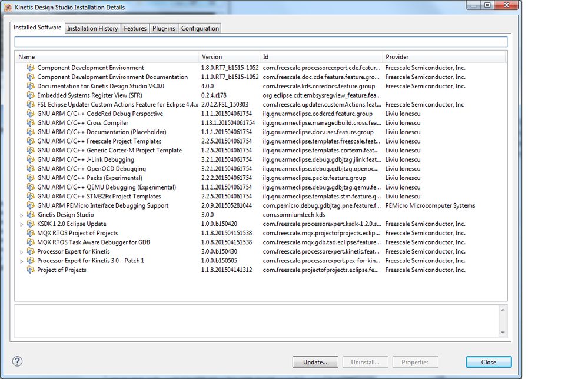
Task: Sort list by the Version column header
Action: (x=229, y=57)
